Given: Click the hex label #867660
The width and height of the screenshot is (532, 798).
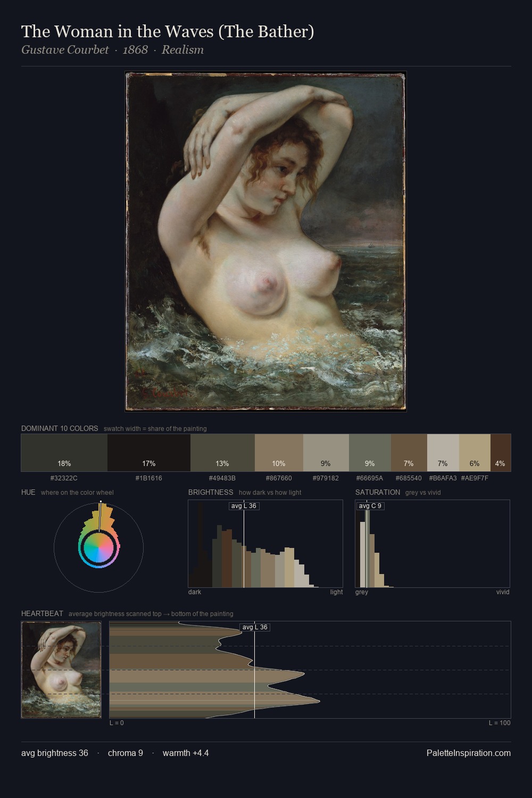Looking at the screenshot, I should (279, 478).
